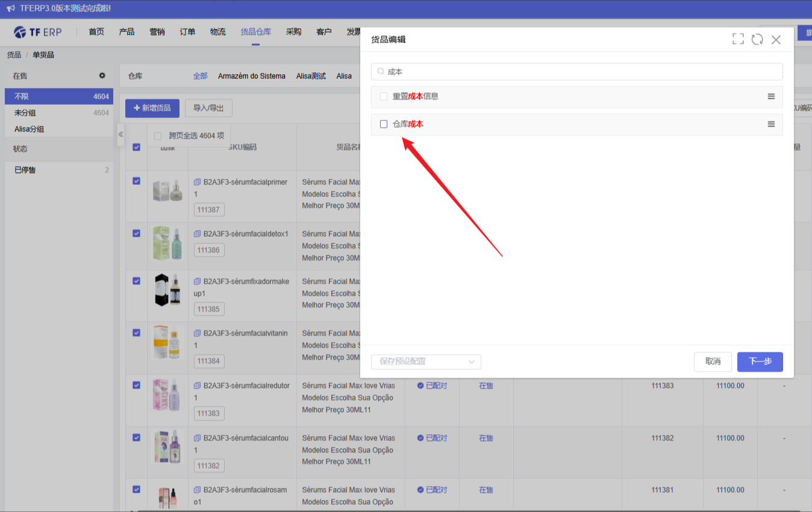Click the 已配对 status on row 111382
This screenshot has width=812, height=512.
[x=432, y=438]
